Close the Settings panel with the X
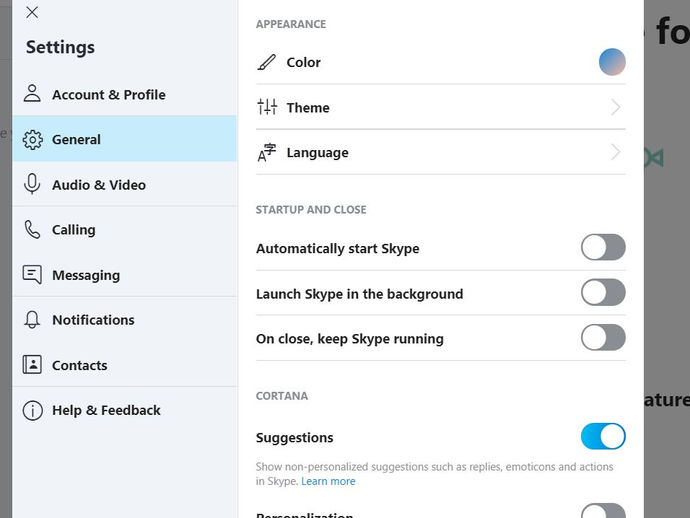 [x=32, y=12]
